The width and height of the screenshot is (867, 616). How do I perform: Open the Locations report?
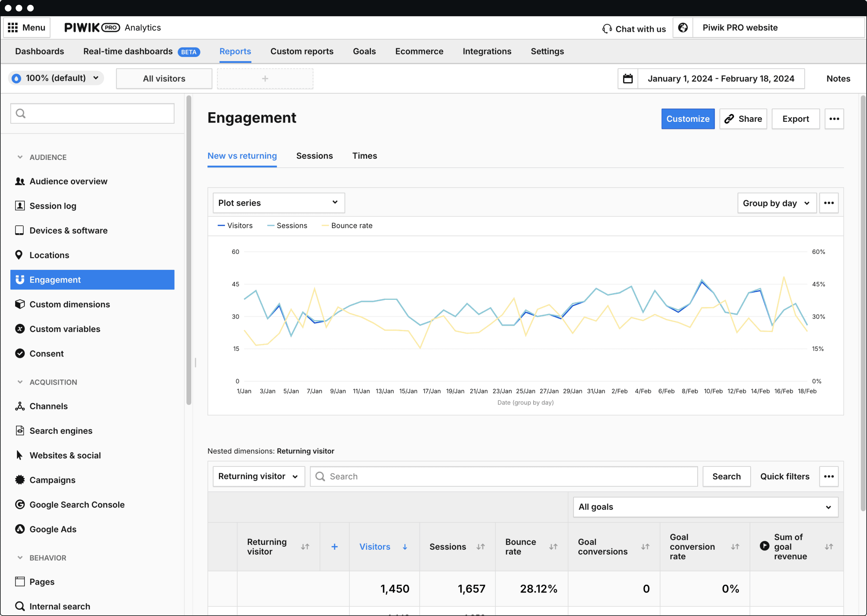(49, 255)
